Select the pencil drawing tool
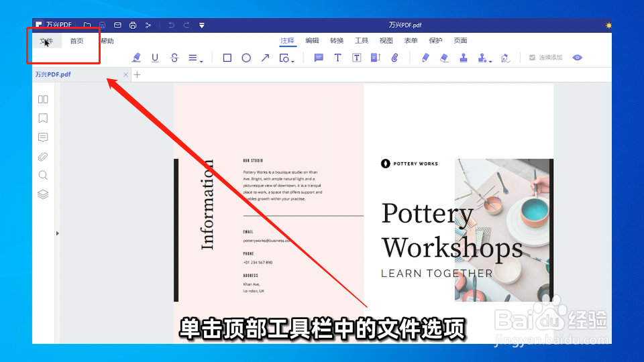Viewport: 644px width, 362px height. point(425,58)
